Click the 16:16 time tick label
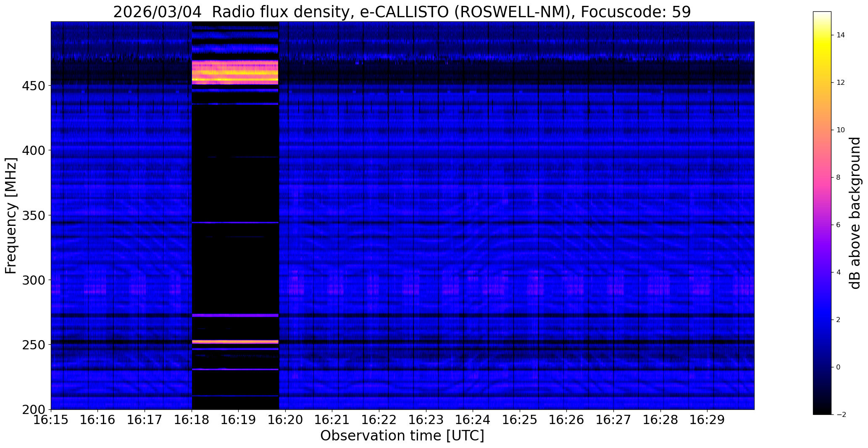Viewport: 868px width, 448px height. coord(98,419)
